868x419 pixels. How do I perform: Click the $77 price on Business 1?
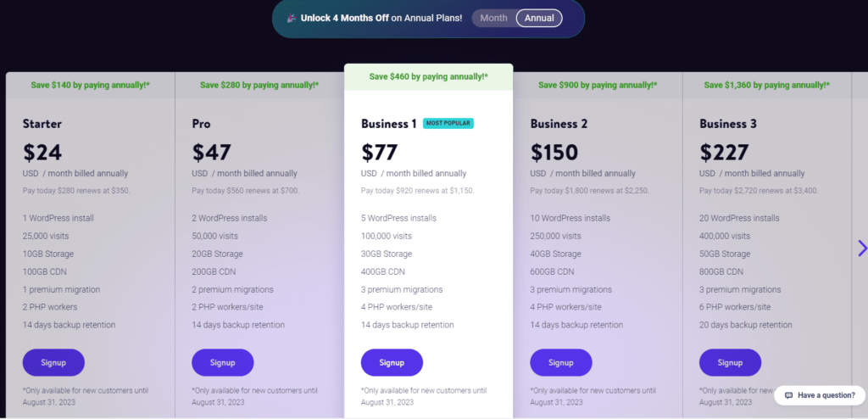click(x=379, y=153)
